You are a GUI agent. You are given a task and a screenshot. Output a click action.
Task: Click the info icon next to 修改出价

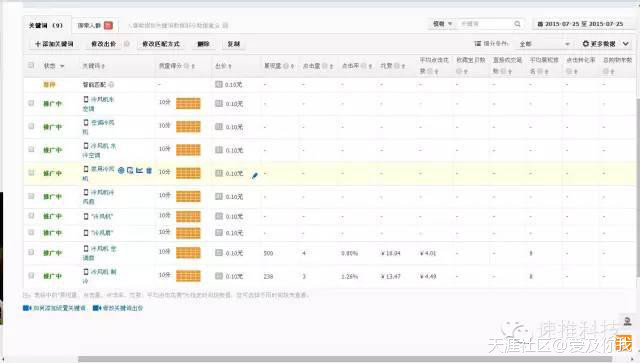[127, 44]
